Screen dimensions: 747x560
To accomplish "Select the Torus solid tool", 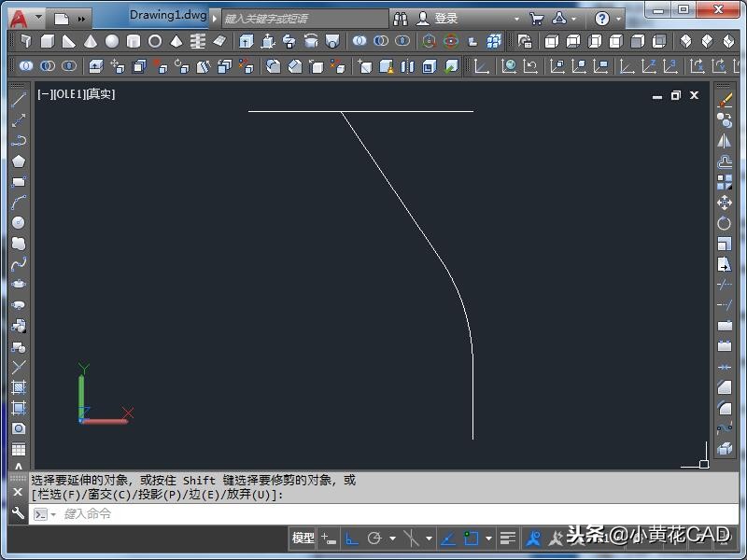I will (x=155, y=41).
